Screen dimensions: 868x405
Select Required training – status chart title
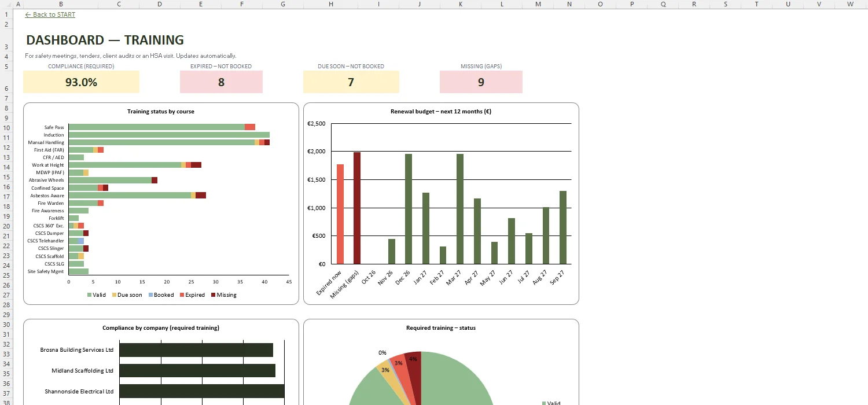[441, 328]
